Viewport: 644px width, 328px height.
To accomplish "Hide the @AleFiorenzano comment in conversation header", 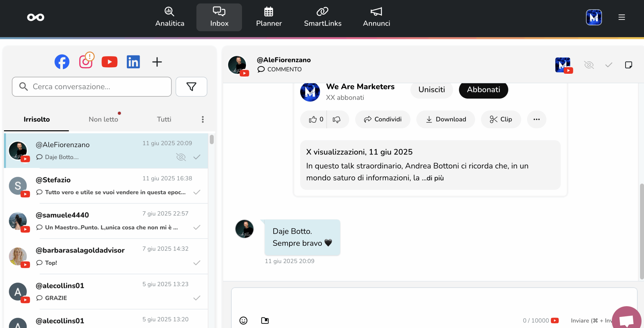I will coord(589,65).
